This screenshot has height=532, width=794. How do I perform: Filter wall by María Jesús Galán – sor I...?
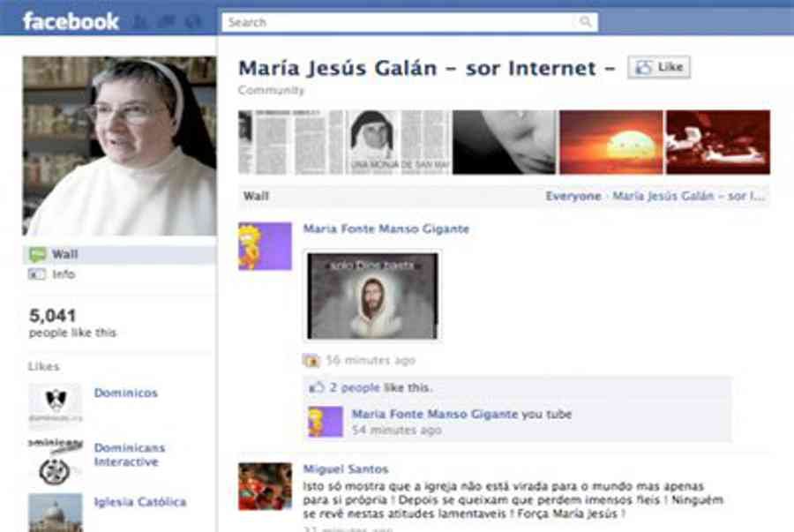click(689, 197)
